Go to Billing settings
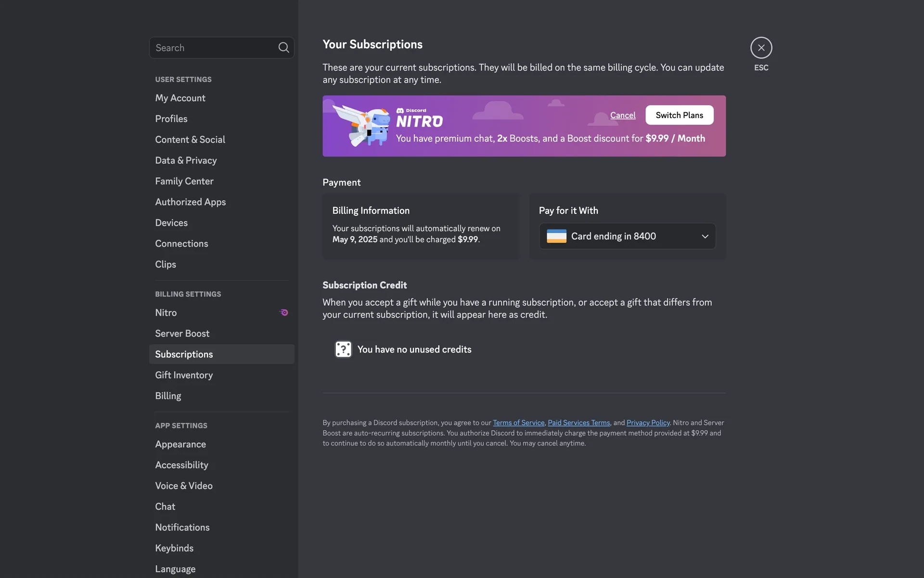 point(221,396)
